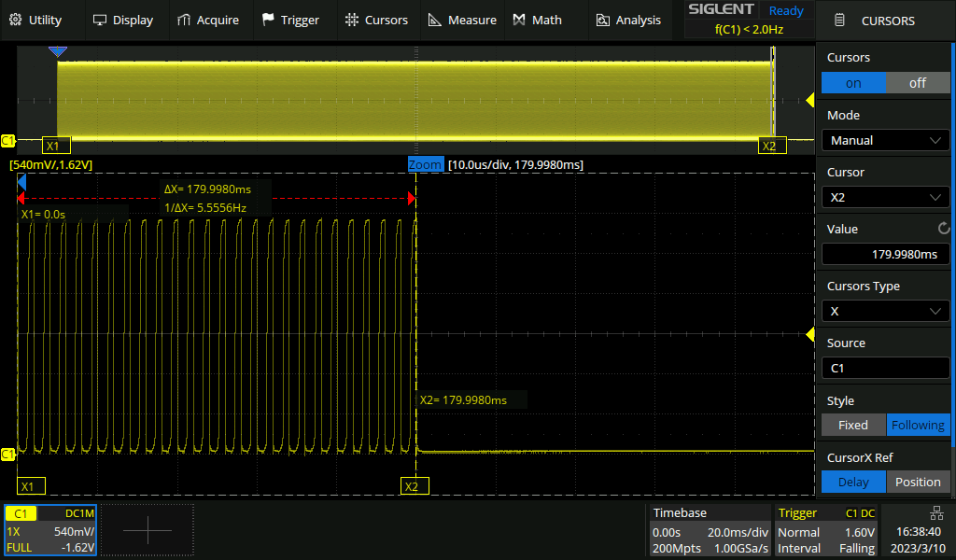Open the Timebase settings box
Screen dimensions: 956x560
pyautogui.click(x=710, y=530)
